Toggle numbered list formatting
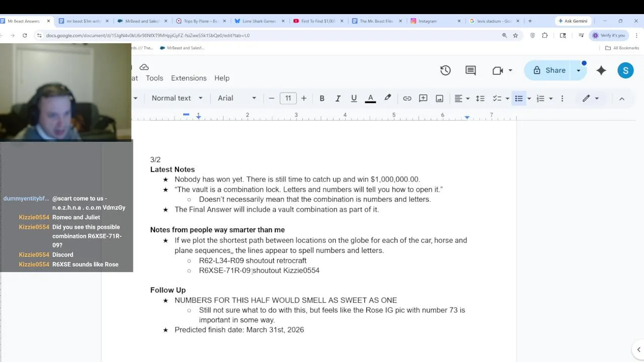The image size is (644, 362). tap(540, 98)
